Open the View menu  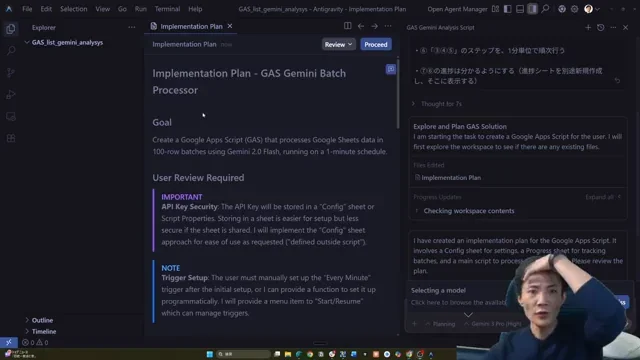102,9
